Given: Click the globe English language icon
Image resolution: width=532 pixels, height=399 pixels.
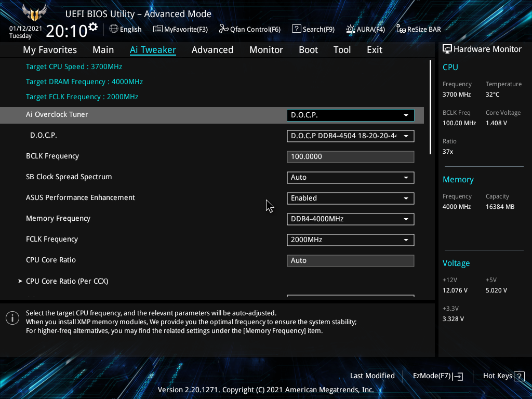Looking at the screenshot, I should click(x=114, y=29).
